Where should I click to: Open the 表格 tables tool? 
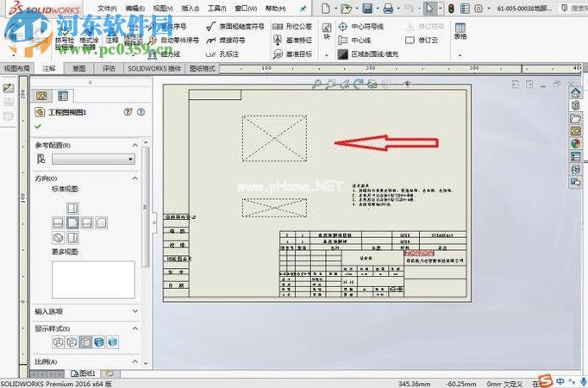(x=460, y=31)
